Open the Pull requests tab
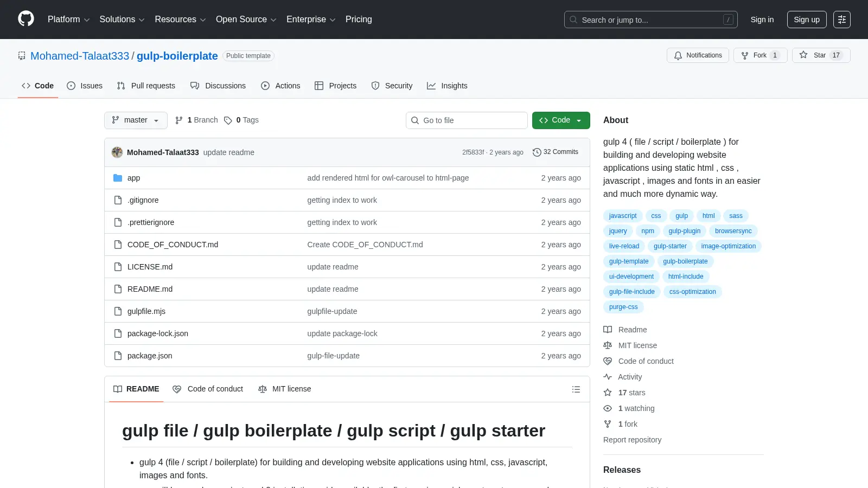This screenshot has width=868, height=488. tap(146, 86)
